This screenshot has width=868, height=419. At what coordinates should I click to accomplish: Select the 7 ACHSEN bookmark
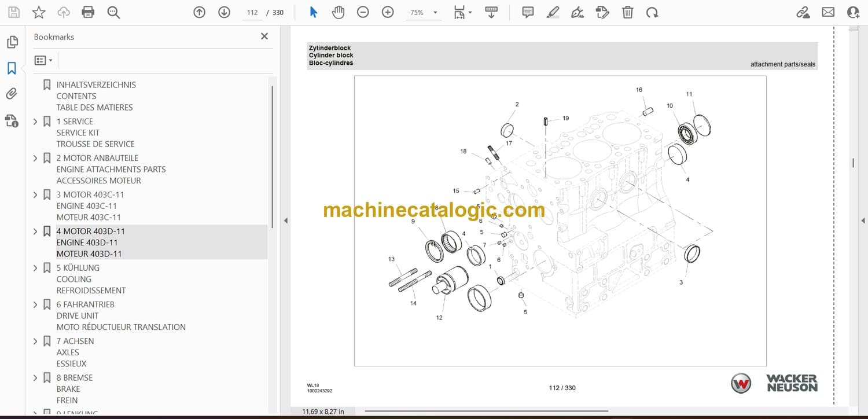tap(75, 341)
